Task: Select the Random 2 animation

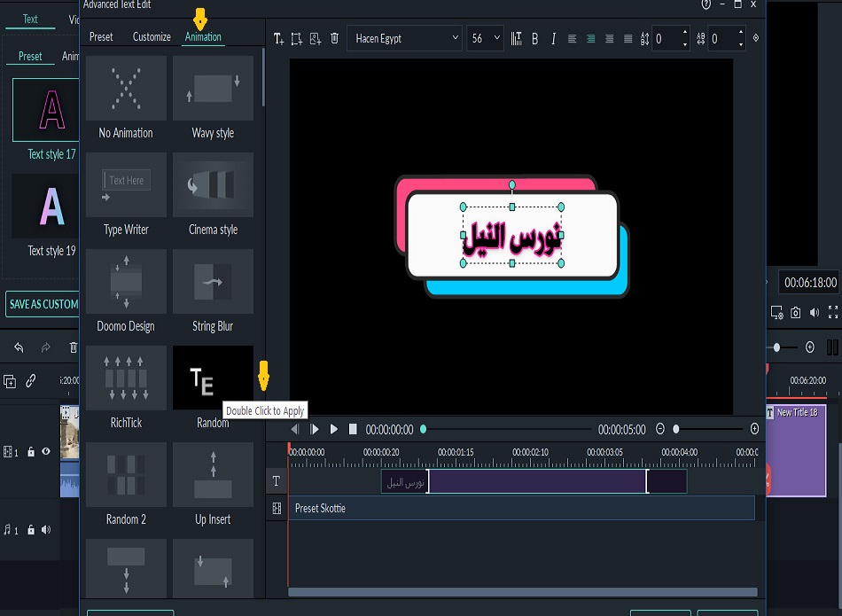Action: pos(126,475)
